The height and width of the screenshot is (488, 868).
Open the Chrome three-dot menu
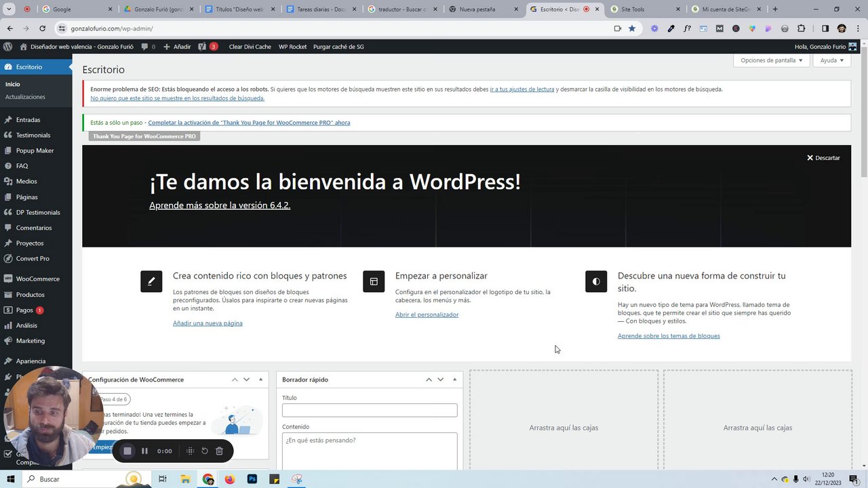[858, 28]
